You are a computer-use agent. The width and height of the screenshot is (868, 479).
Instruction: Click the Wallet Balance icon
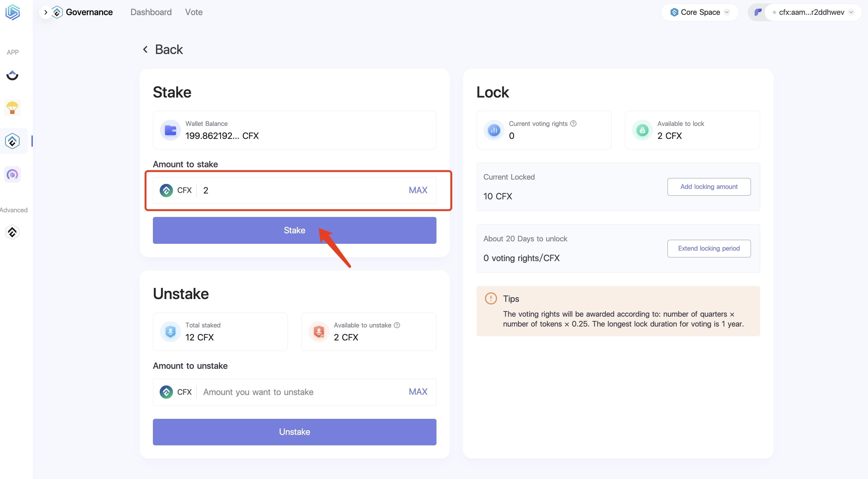tap(170, 130)
